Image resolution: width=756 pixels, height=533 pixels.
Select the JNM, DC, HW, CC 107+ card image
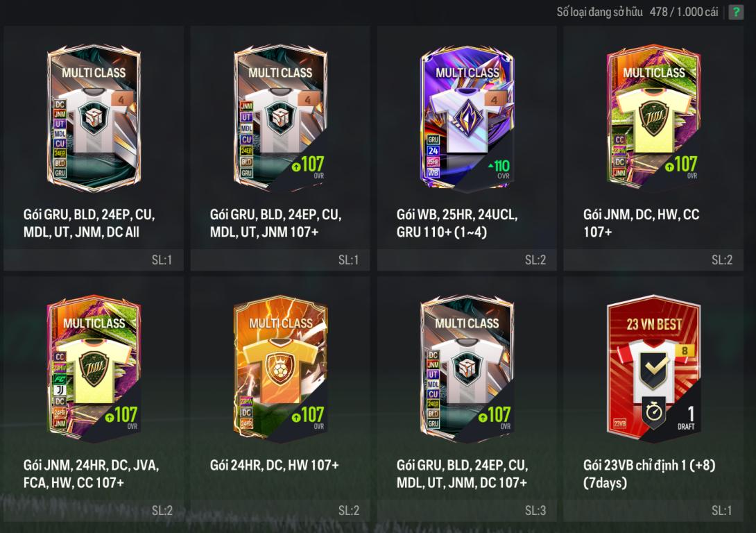[653, 117]
